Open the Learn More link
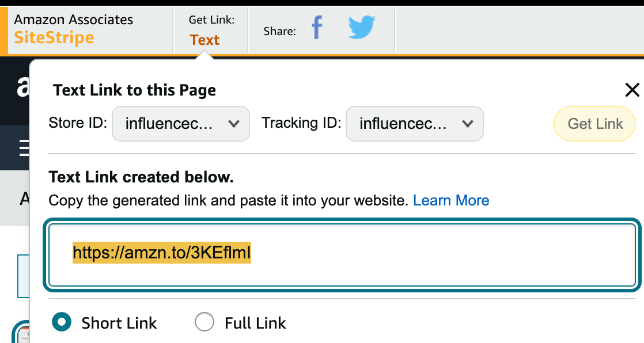Screen dimensions: 644x343 click(x=451, y=200)
